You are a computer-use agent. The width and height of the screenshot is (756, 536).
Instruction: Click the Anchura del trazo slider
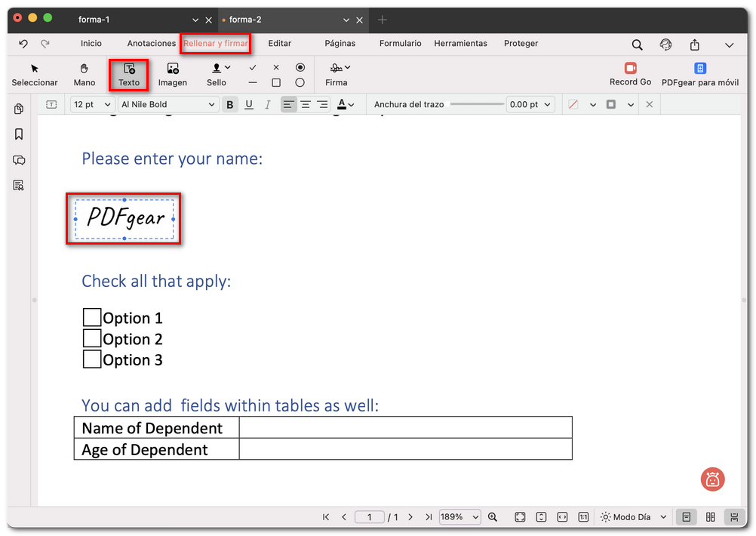(476, 104)
